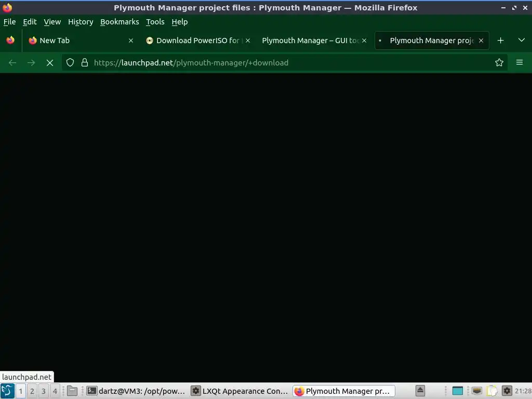
Task: Open the Firefox application hamburger menu
Action: click(520, 62)
